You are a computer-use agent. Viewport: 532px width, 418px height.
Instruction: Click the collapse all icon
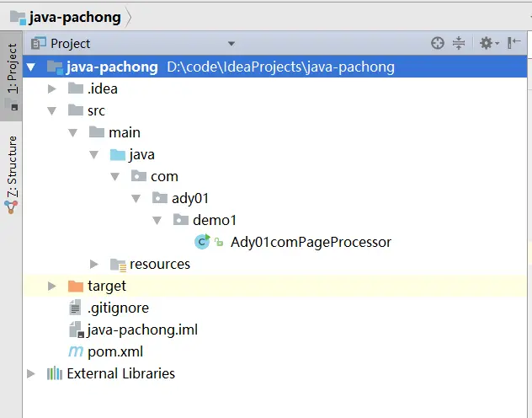(459, 43)
